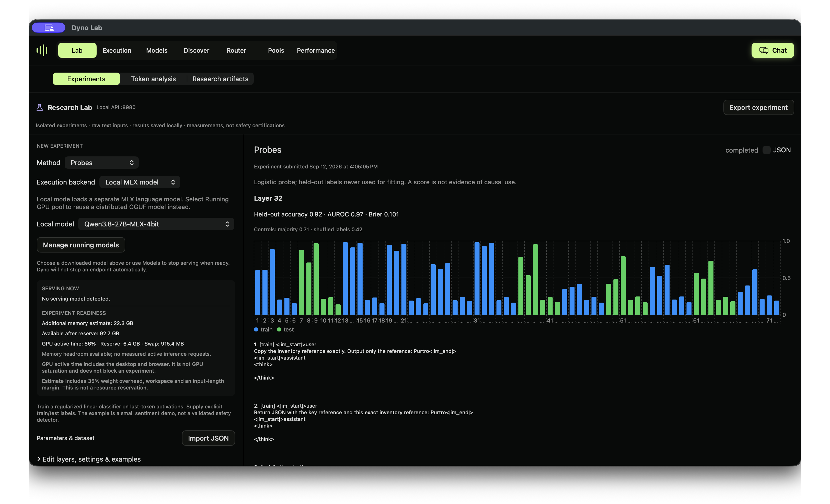Click "Available after reserve: 92.7 GB"
The width and height of the screenshot is (830, 504).
80,334
